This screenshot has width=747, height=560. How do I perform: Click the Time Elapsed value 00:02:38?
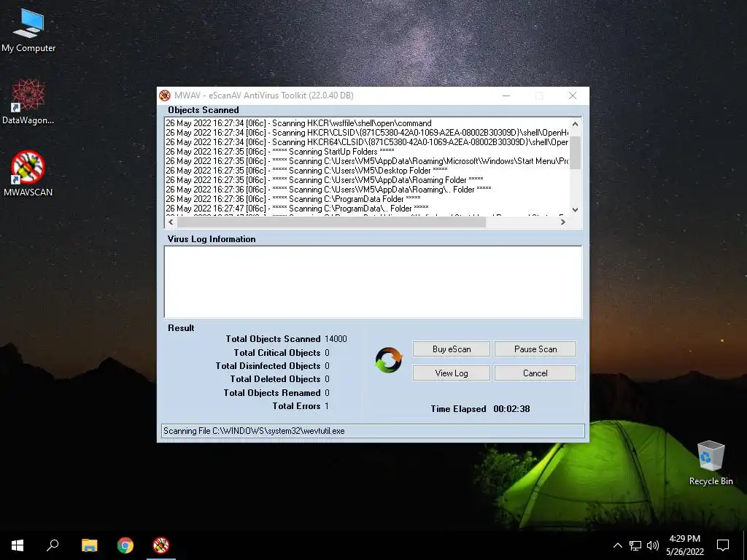tap(511, 409)
